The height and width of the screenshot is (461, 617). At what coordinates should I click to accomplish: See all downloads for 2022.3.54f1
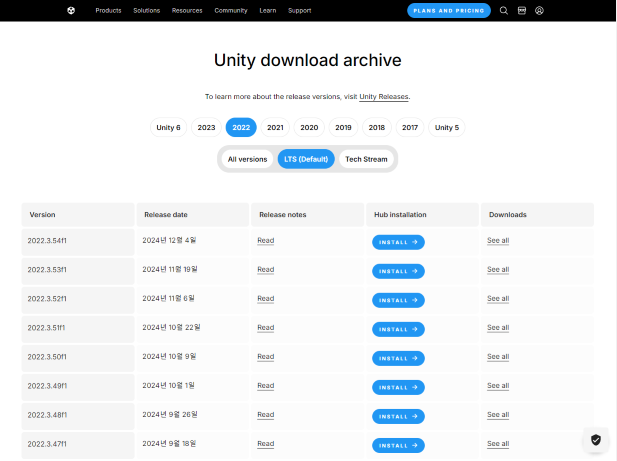click(498, 240)
